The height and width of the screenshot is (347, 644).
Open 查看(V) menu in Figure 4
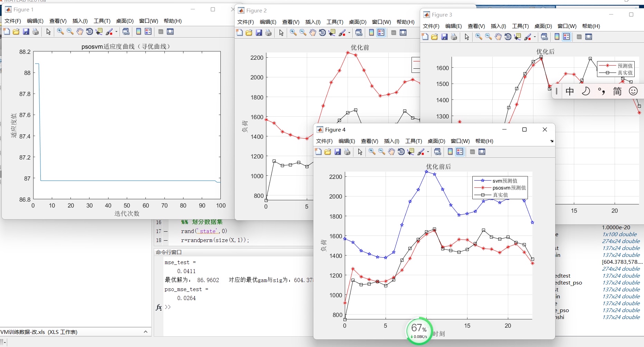tap(370, 141)
